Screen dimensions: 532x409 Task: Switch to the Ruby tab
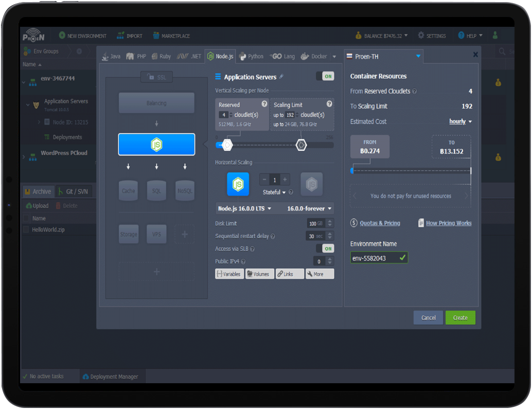[x=161, y=56]
